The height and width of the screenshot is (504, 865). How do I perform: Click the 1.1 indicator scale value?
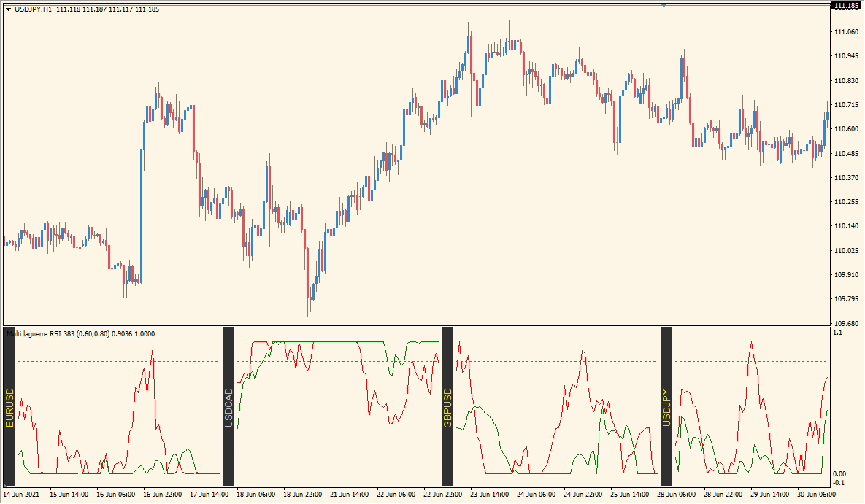click(x=837, y=333)
